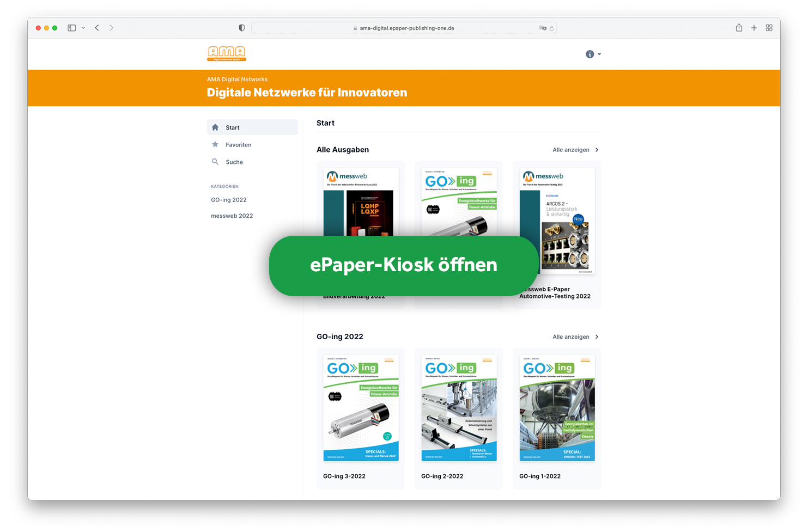Click the ePaper-Kiosk öffnen button
The width and height of the screenshot is (808, 532).
pyautogui.click(x=404, y=266)
